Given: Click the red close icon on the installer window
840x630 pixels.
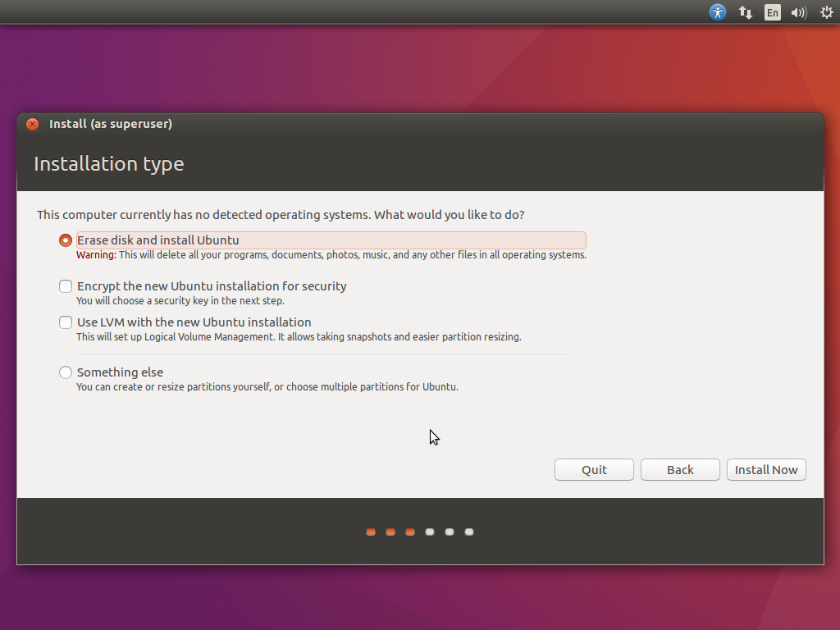Looking at the screenshot, I should click(x=31, y=124).
